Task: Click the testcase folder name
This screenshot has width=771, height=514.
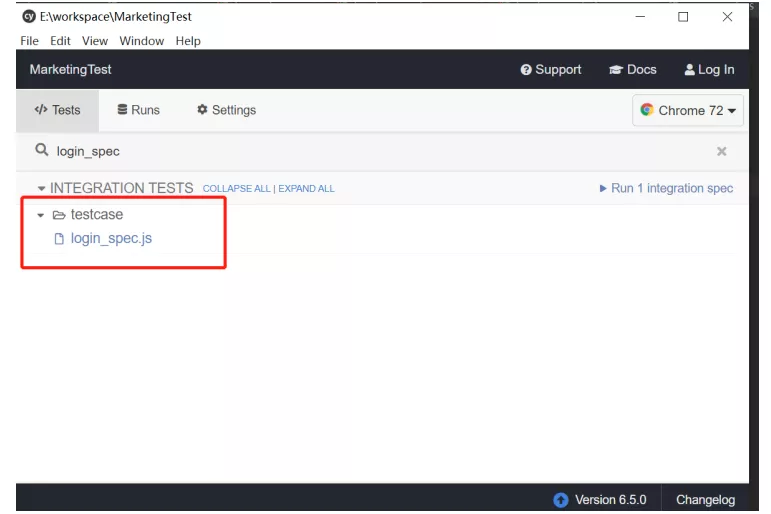Action: [97, 214]
